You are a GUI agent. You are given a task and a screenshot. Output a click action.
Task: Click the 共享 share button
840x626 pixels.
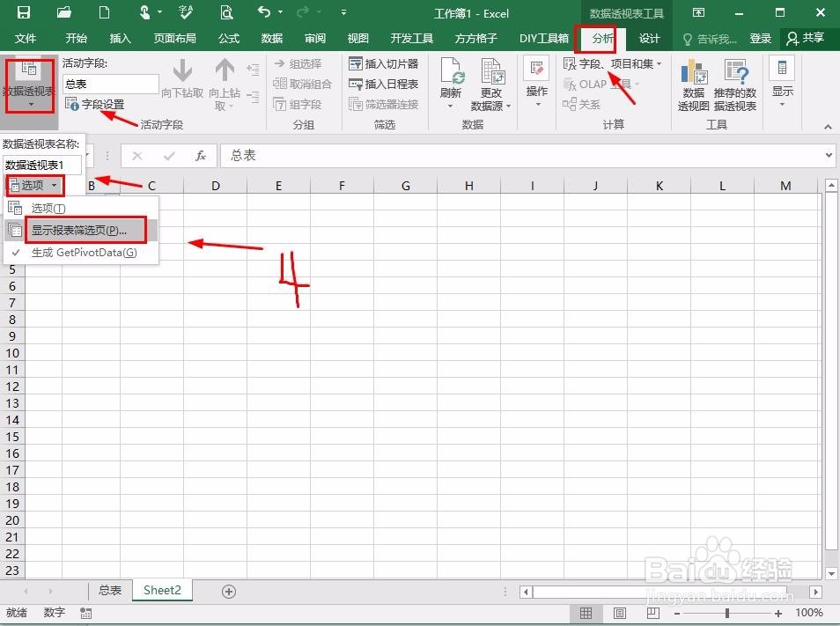(x=805, y=38)
